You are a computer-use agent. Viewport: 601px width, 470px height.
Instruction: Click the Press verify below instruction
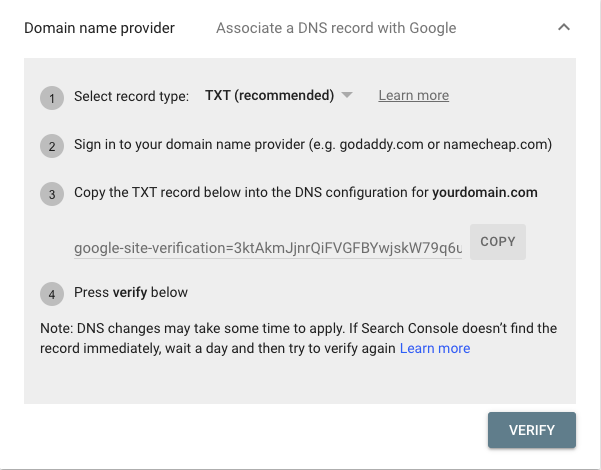pos(131,292)
